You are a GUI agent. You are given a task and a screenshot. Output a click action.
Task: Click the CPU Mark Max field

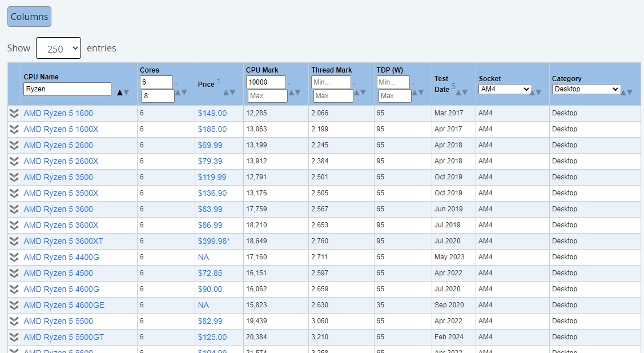(267, 96)
